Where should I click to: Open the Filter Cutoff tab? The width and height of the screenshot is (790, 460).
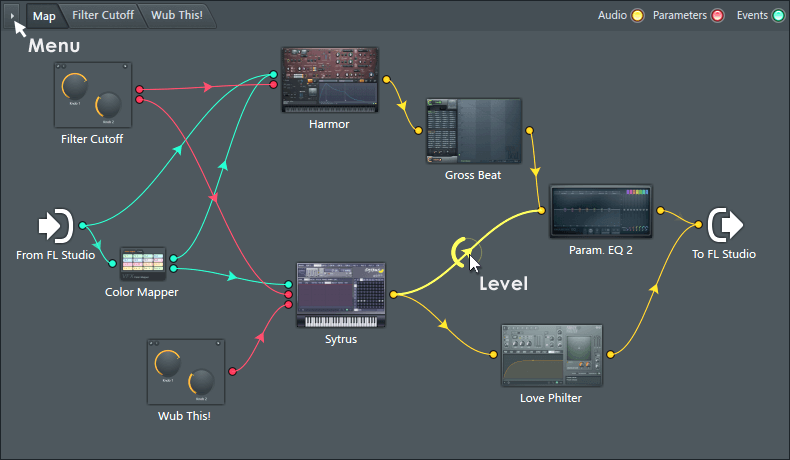coord(102,16)
